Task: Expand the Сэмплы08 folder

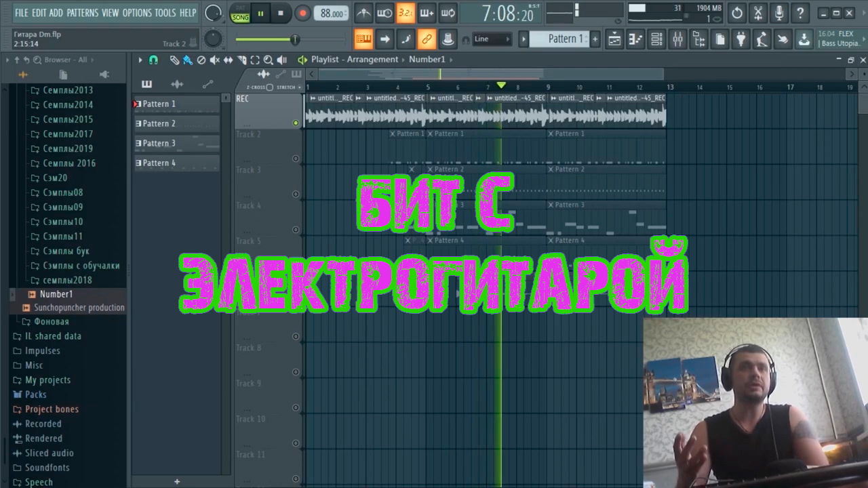Action: pos(63,192)
